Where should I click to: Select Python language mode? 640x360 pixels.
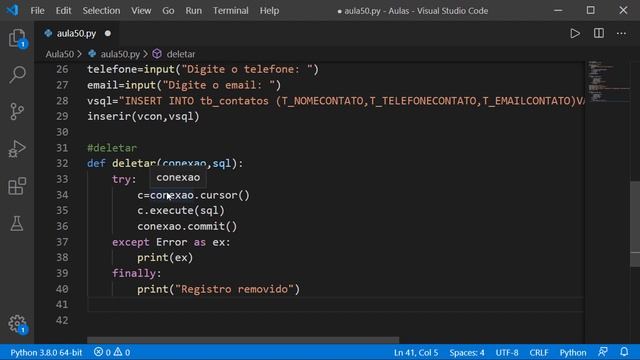pos(573,352)
